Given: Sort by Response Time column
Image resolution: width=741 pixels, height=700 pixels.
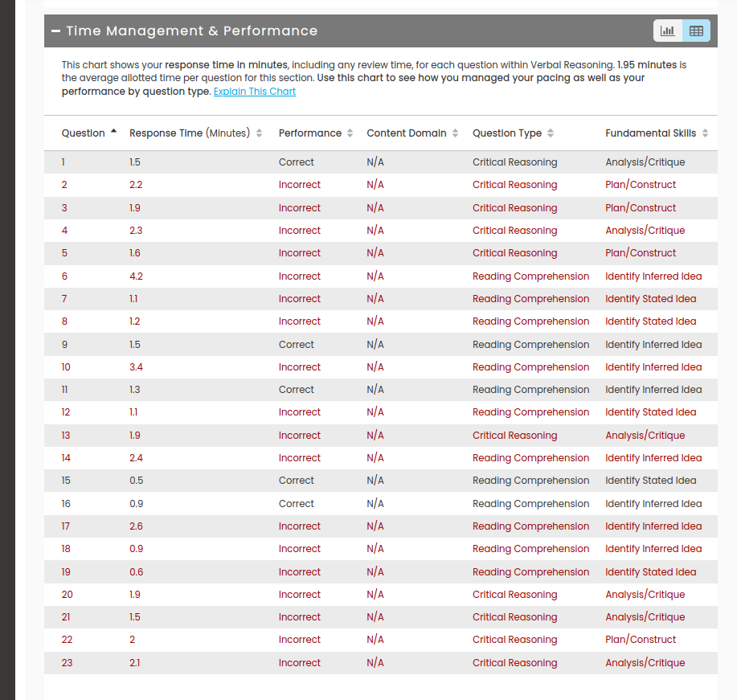Looking at the screenshot, I should pos(259,133).
